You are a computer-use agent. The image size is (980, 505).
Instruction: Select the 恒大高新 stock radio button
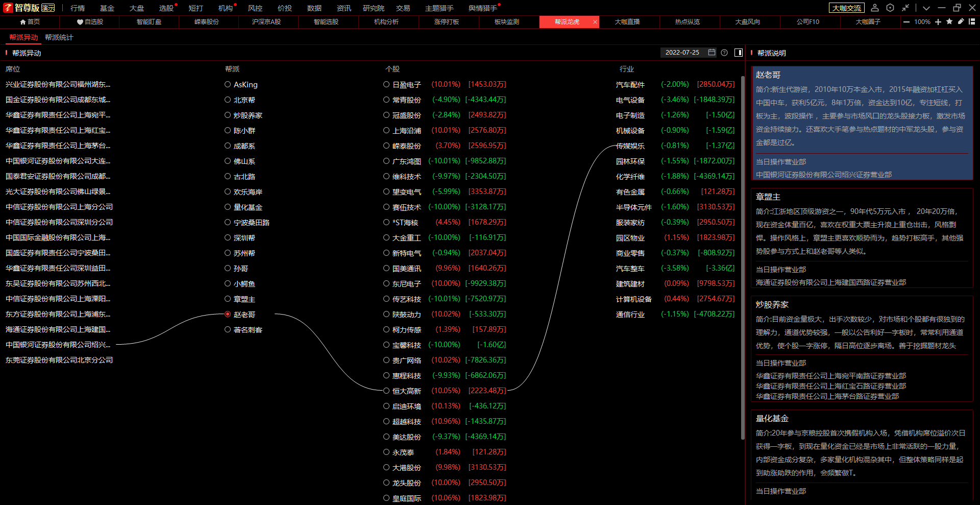pos(386,391)
